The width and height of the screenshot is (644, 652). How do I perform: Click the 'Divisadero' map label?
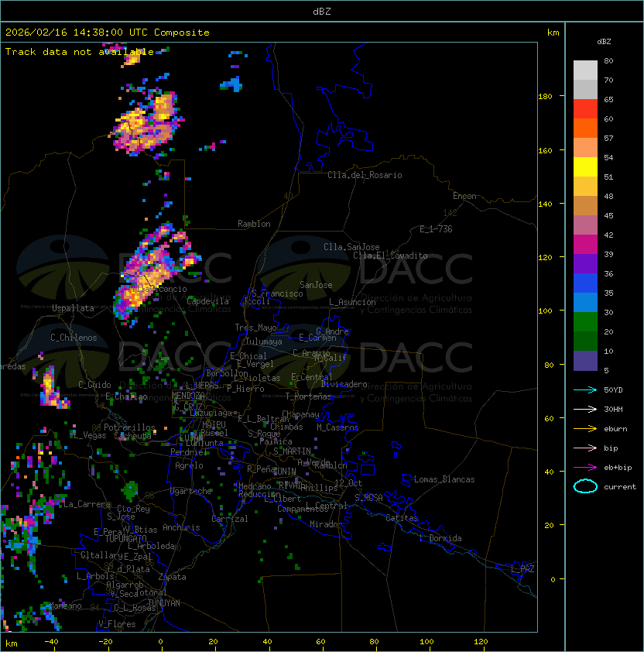344,384
